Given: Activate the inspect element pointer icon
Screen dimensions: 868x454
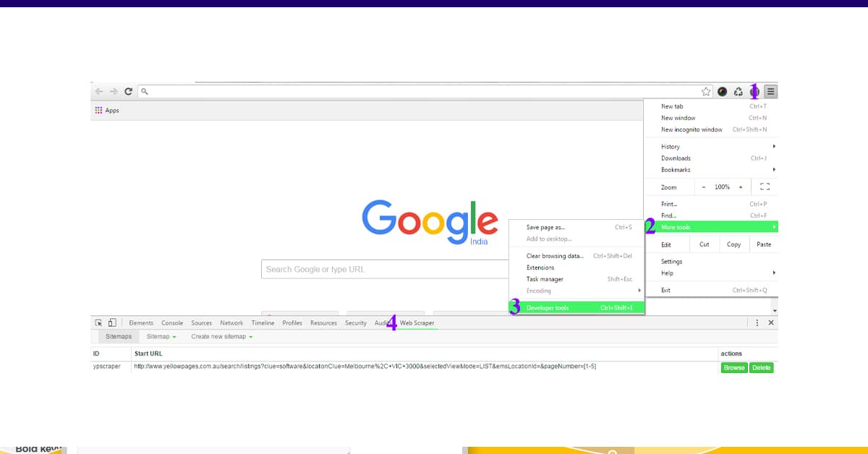Looking at the screenshot, I should tap(99, 323).
